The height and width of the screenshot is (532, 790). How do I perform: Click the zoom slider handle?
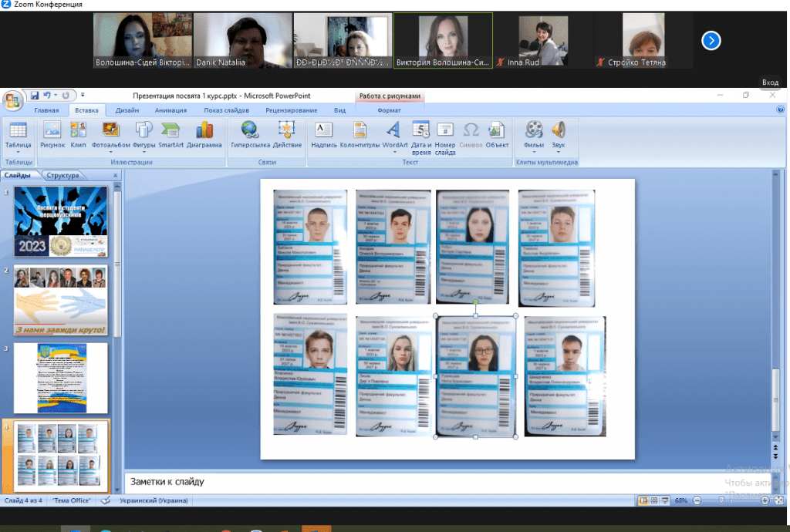721,500
